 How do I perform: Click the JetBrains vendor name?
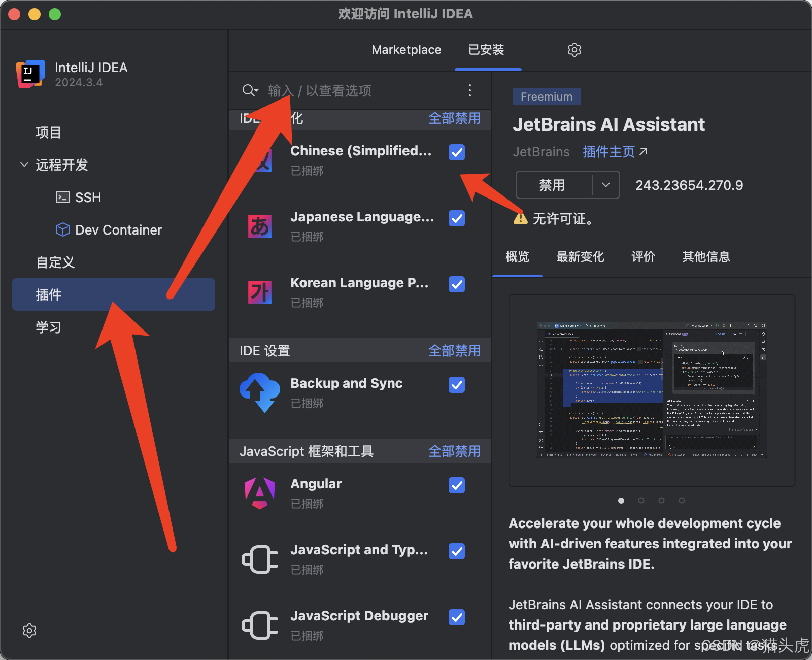(541, 152)
